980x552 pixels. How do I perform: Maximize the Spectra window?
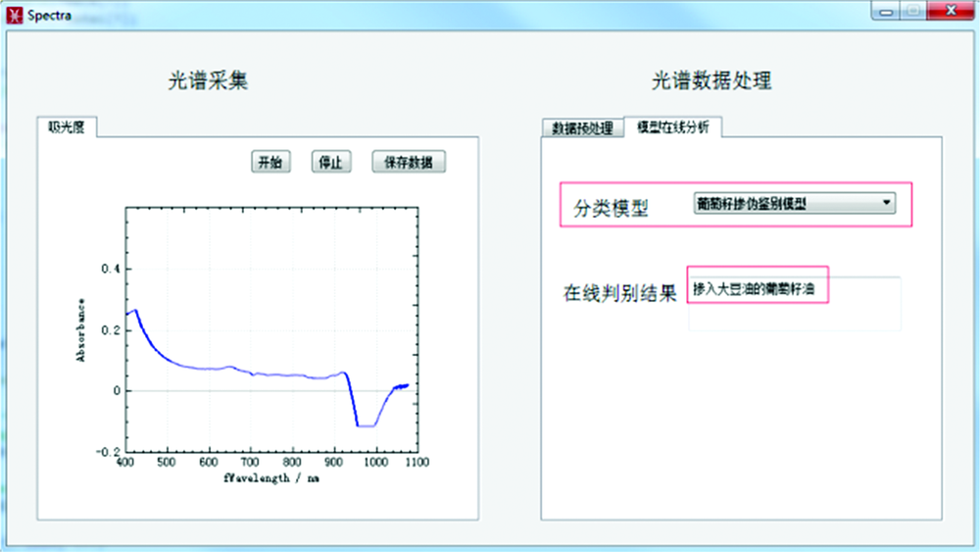(x=913, y=11)
